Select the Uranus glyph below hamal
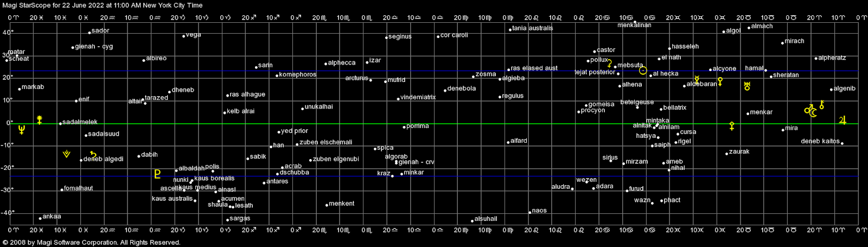This screenshot has width=868, height=247. (x=747, y=86)
